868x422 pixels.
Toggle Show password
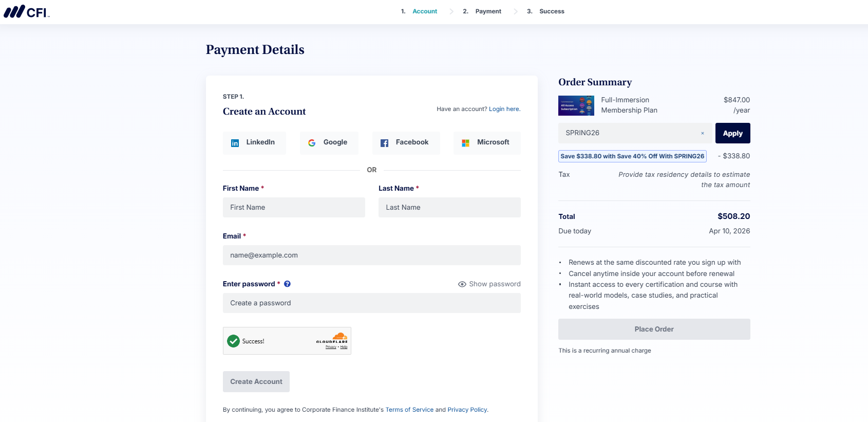489,284
